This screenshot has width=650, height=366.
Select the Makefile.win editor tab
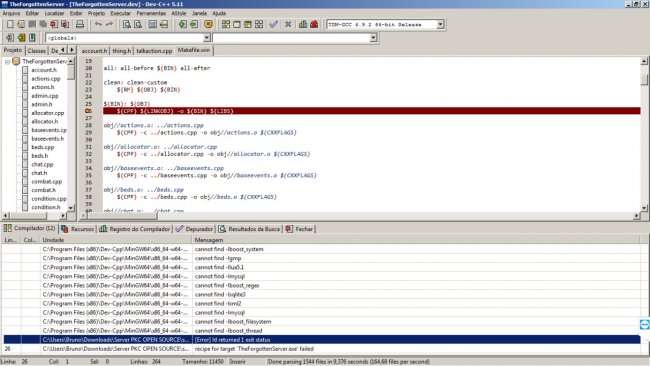[194, 50]
